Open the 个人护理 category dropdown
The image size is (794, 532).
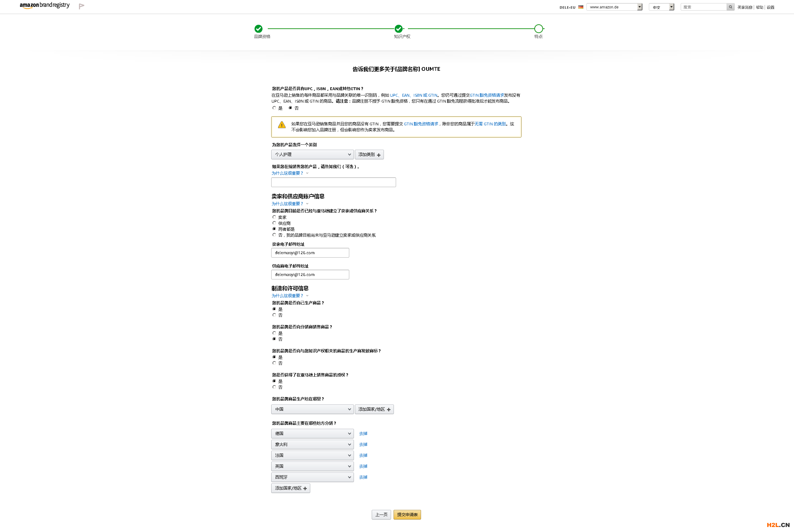tap(312, 154)
